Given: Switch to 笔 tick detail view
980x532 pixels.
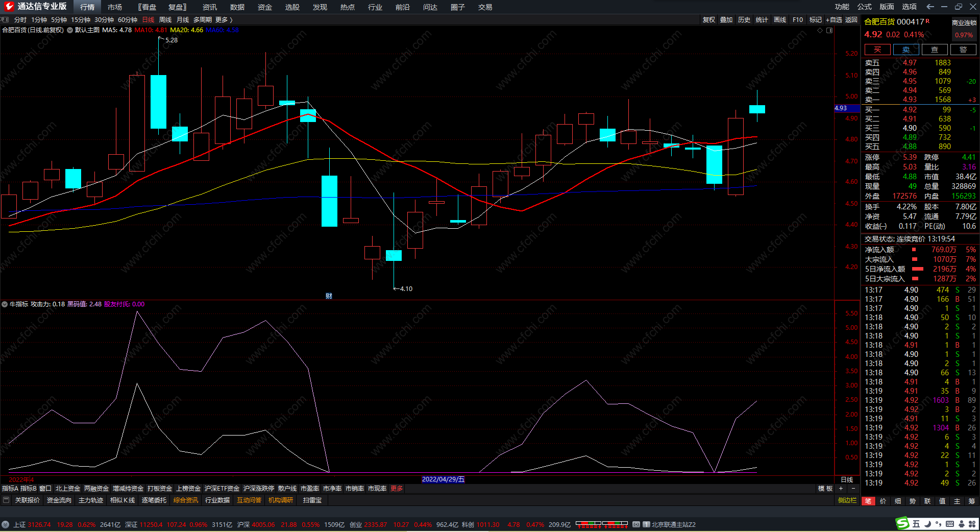Looking at the screenshot, I should [x=868, y=501].
